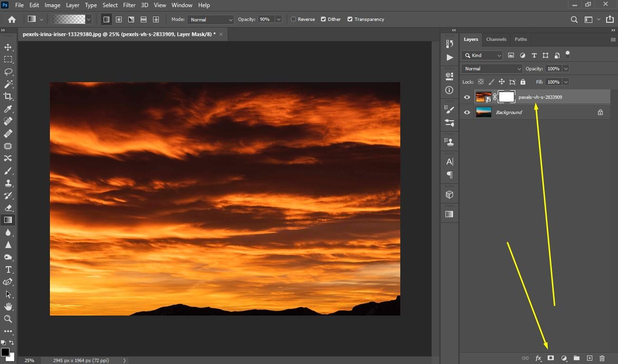Viewport: 618px width, 364px height.
Task: Hide the Background layer visibility eye
Action: (x=467, y=113)
